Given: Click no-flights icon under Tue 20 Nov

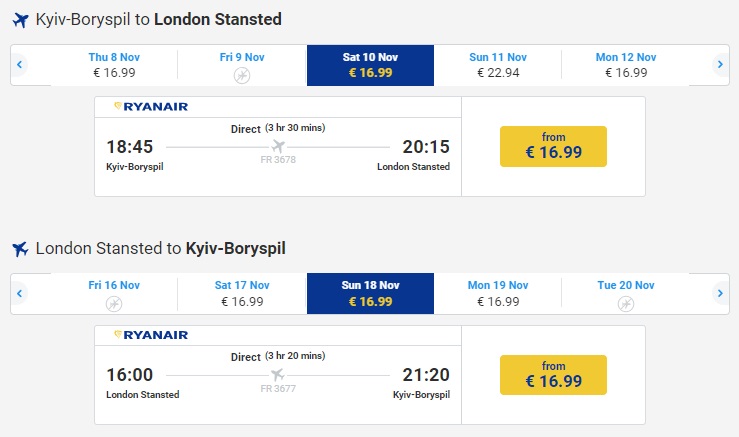Looking at the screenshot, I should click(x=626, y=303).
